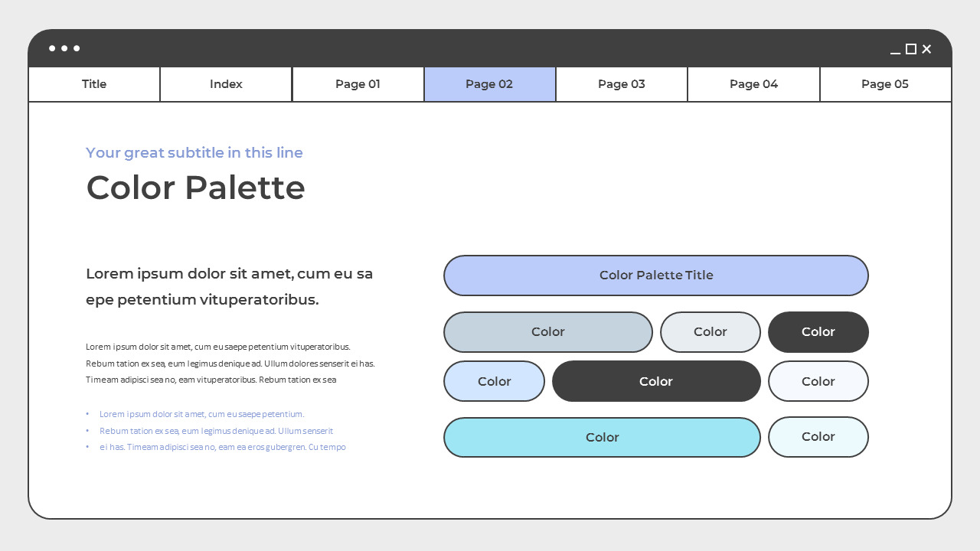The height and width of the screenshot is (551, 980).
Task: Select the gray Color swatch below the title pill
Action: [548, 331]
